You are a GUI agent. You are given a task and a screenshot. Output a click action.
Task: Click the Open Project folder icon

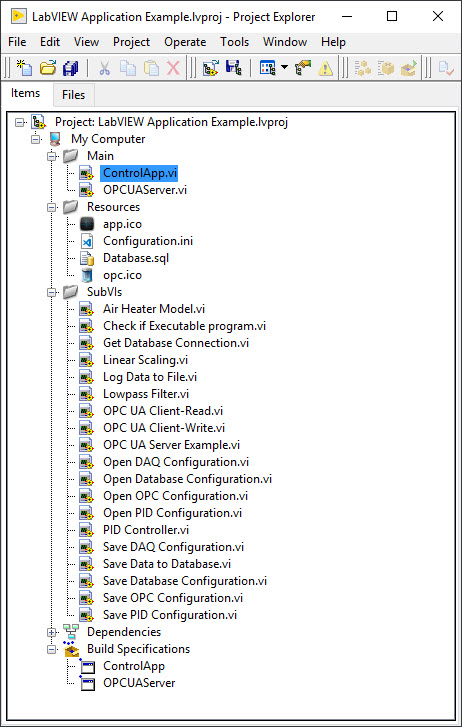[48, 68]
